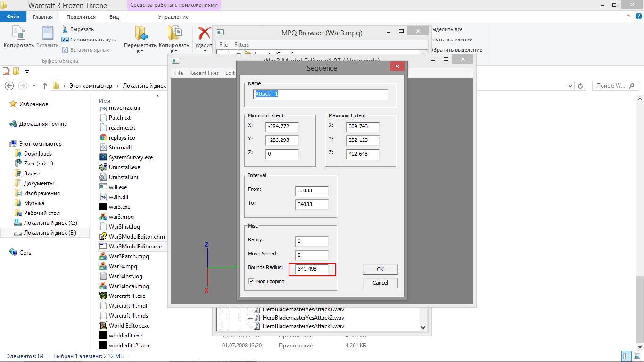This screenshot has width=644, height=362.
Task: Go back with the Explorer back arrow
Action: (9, 86)
